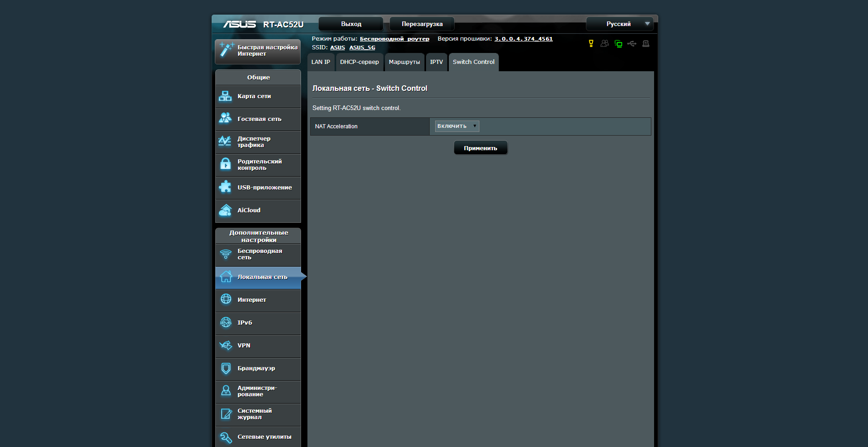The image size is (868, 447).
Task: Open the Сетевые утилиты tools icon
Action: point(226,437)
